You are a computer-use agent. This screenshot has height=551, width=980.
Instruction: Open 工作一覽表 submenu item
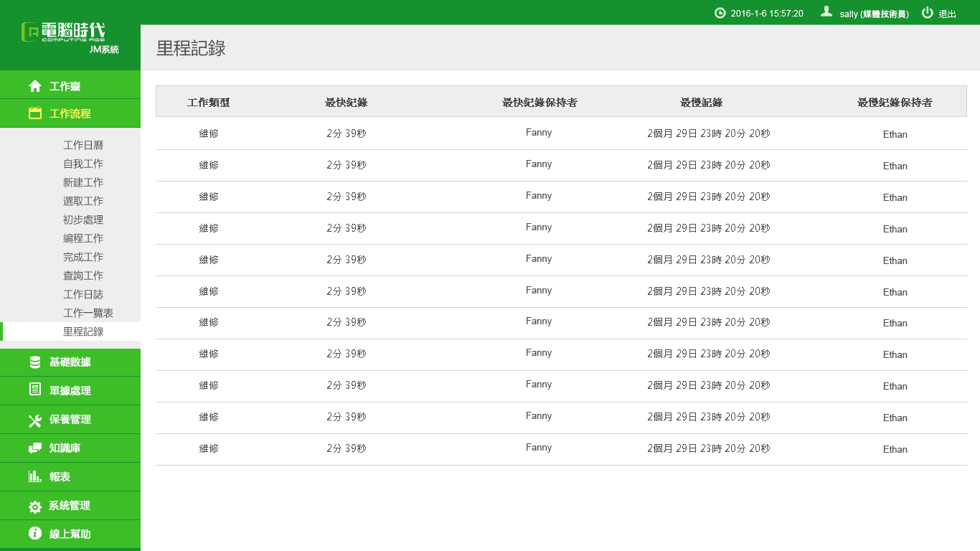(x=88, y=313)
